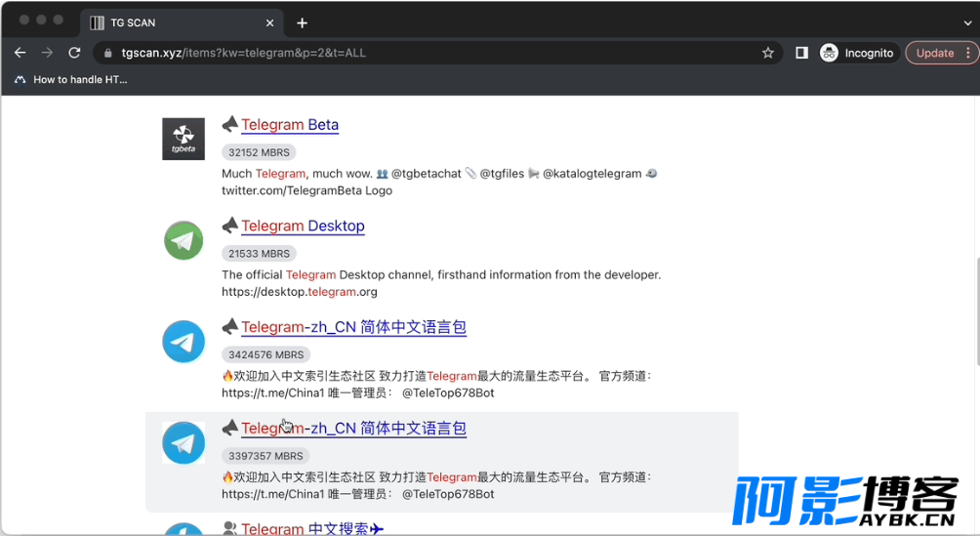Screen dimensions: 980x536
Task: Click the megaphone icon beside Telegram Desktop
Action: (230, 226)
